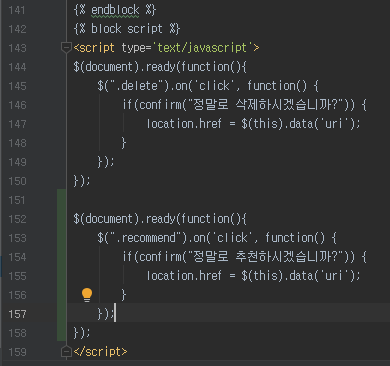This screenshot has width=390, height=366.
Task: Select line number 157 in the gutter
Action: 17,314
